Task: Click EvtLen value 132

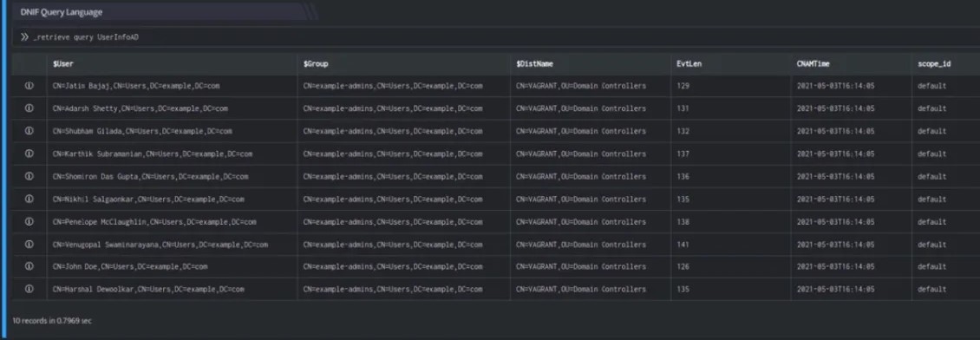Action: click(x=683, y=131)
